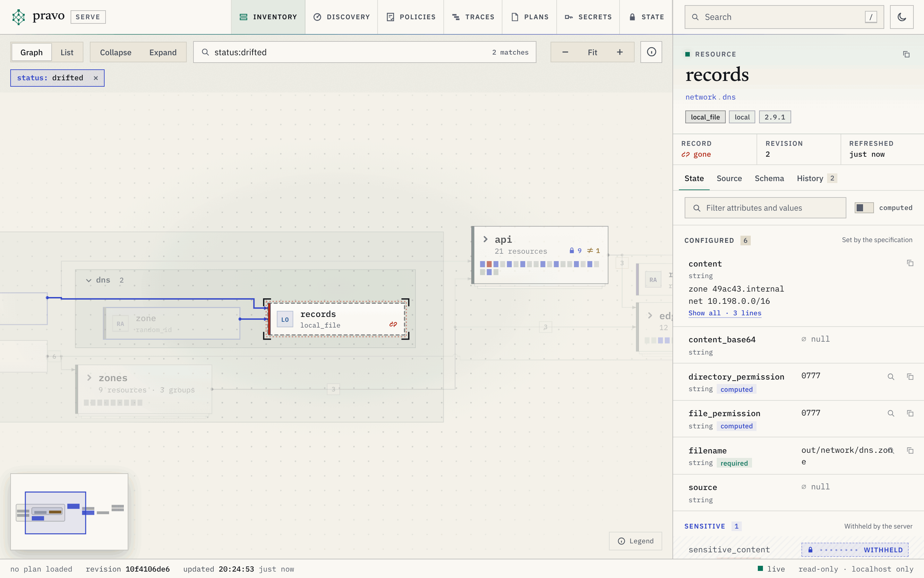This screenshot has height=578, width=924.
Task: Switch to Graph view
Action: [32, 52]
